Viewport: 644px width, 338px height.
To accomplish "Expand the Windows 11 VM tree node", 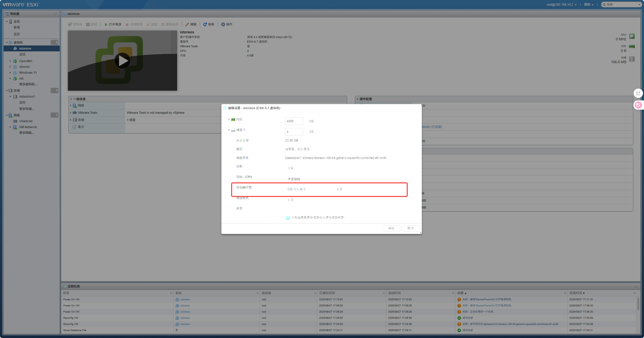I will click(x=10, y=73).
